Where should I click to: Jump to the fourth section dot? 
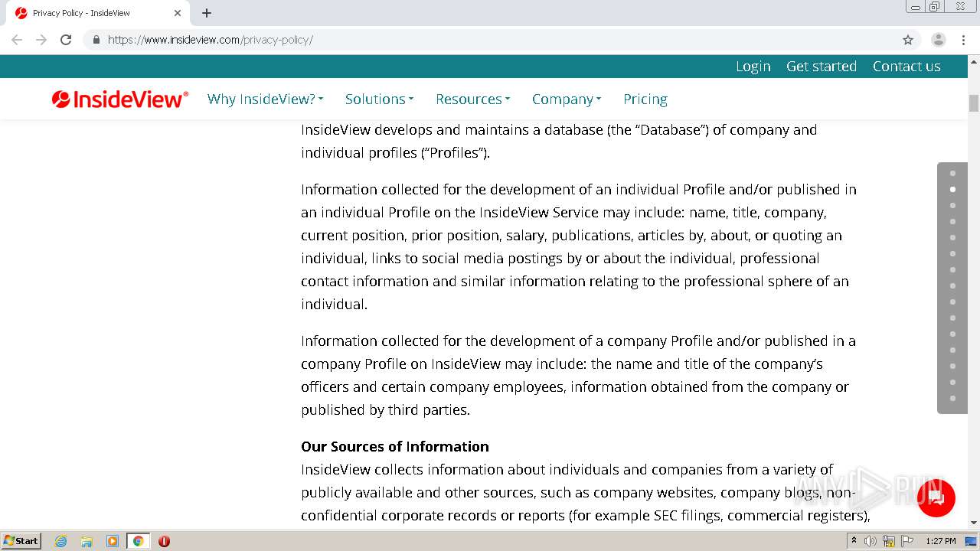tap(952, 221)
